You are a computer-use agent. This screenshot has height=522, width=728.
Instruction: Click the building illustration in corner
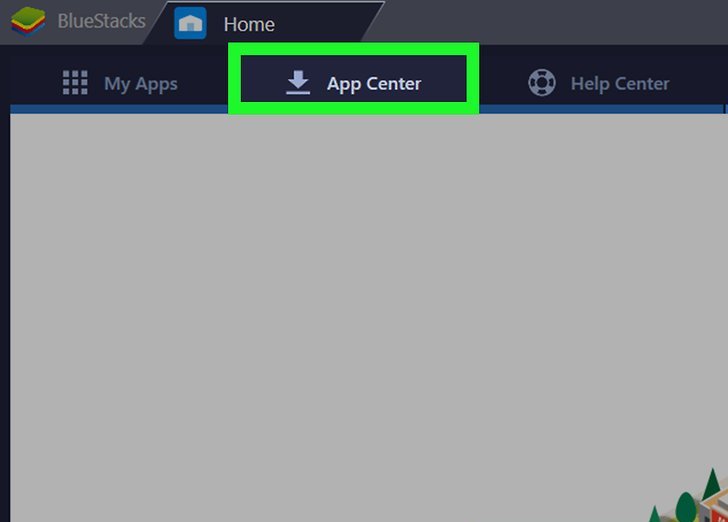point(715,507)
